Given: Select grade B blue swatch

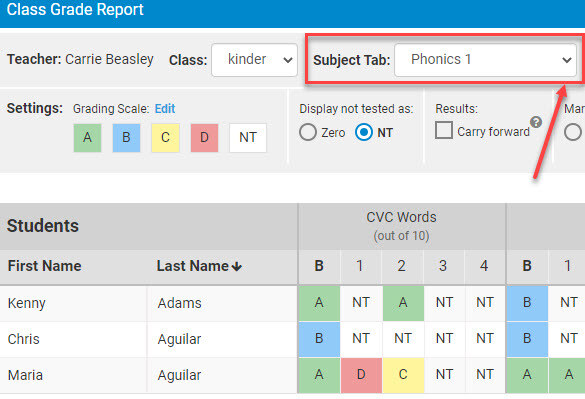Looking at the screenshot, I should (x=126, y=138).
